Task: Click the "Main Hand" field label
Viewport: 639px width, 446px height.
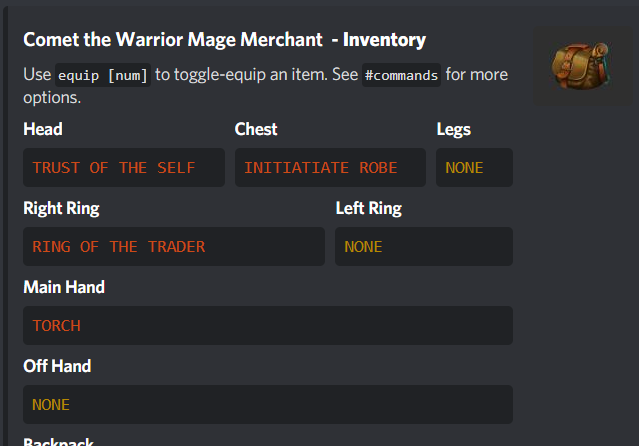Action: tap(64, 287)
